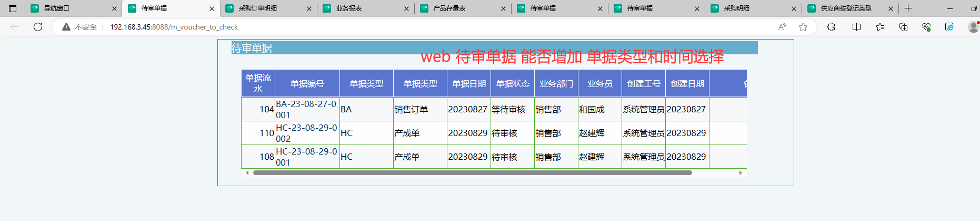Click the user profile avatar
Image resolution: width=980 pixels, height=221 pixels.
pyautogui.click(x=973, y=27)
